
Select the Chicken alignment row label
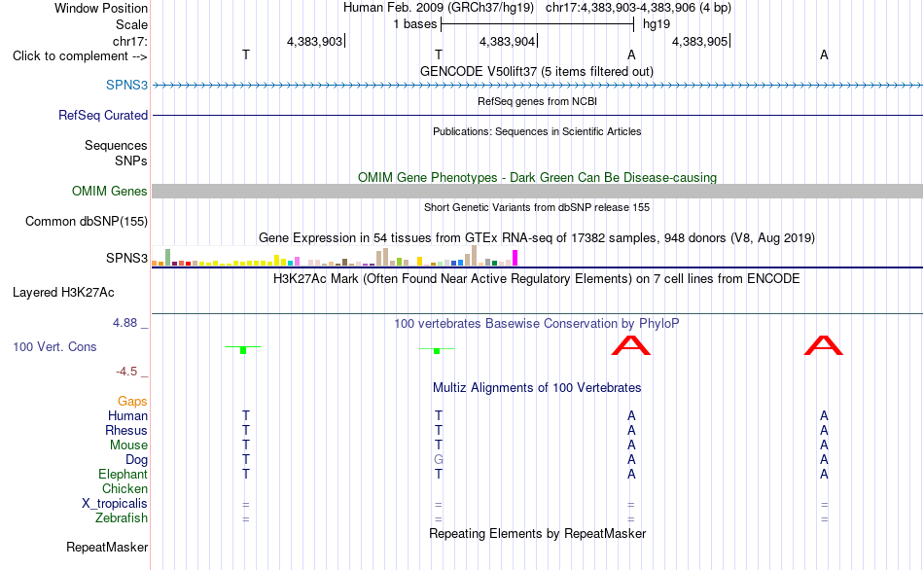click(x=124, y=488)
